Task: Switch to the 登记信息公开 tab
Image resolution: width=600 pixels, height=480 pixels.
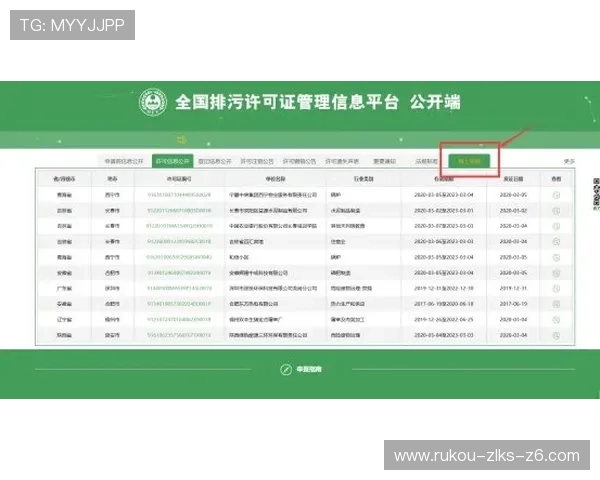Action: (x=215, y=161)
